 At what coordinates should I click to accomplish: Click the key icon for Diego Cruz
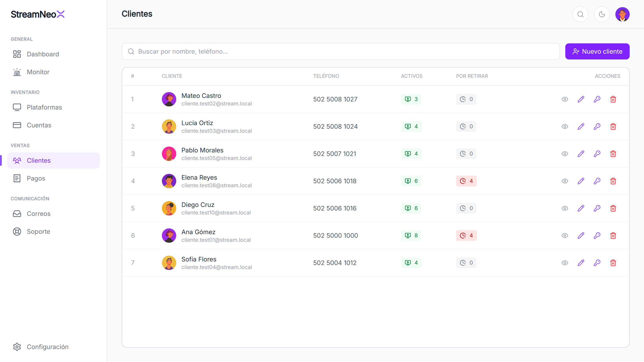597,208
